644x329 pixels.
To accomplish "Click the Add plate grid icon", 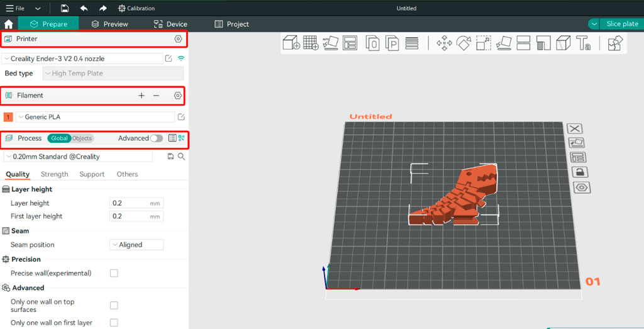I will point(311,43).
